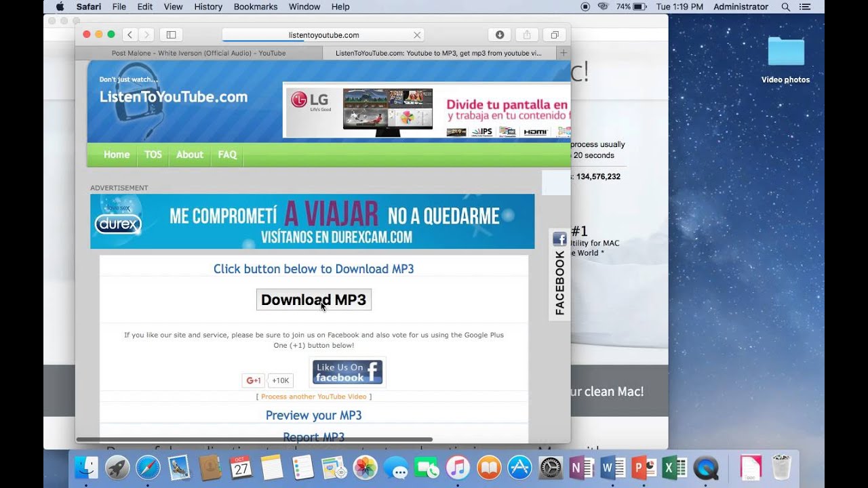Viewport: 868px width, 488px height.
Task: Open Messages app in Dock
Action: [396, 468]
